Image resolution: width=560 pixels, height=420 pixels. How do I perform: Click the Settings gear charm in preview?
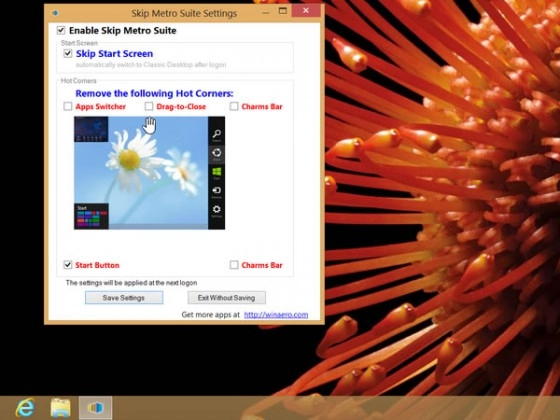pos(216,211)
